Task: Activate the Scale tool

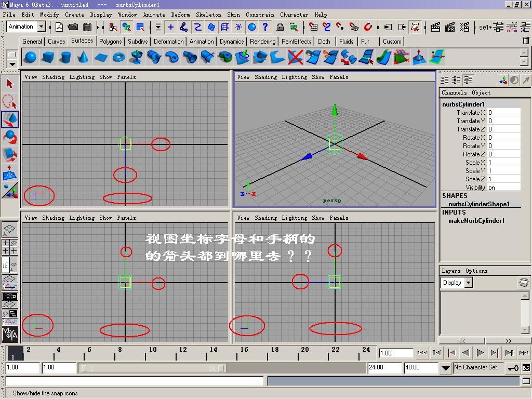Action: (9, 154)
